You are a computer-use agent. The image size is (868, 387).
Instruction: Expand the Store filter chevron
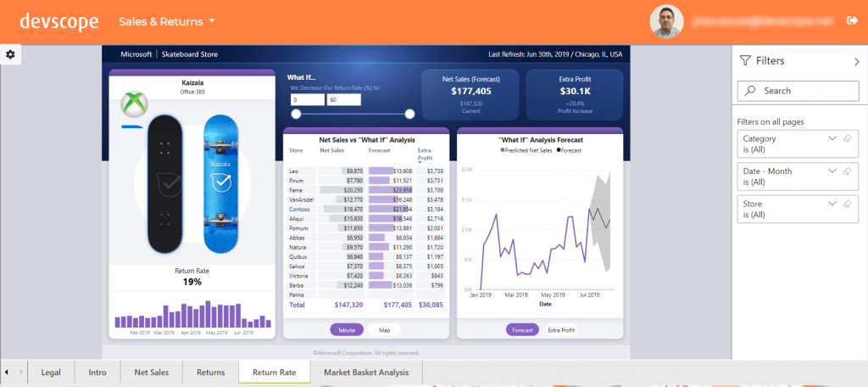click(x=832, y=204)
